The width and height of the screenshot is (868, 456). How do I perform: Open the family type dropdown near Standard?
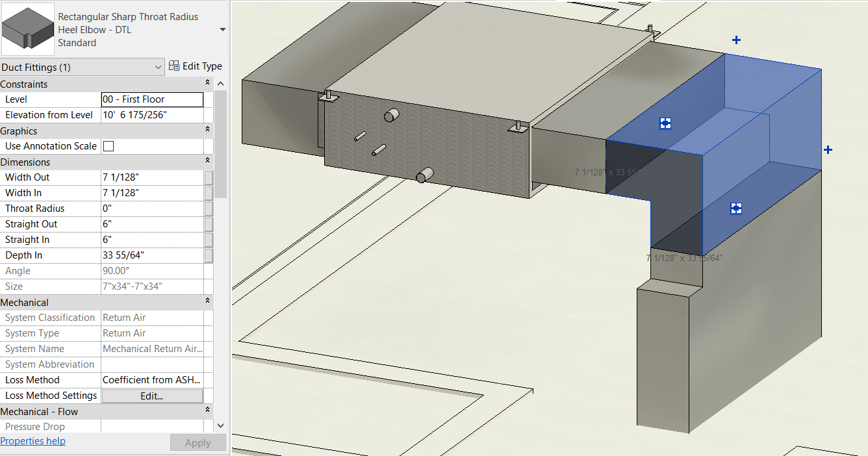point(222,29)
